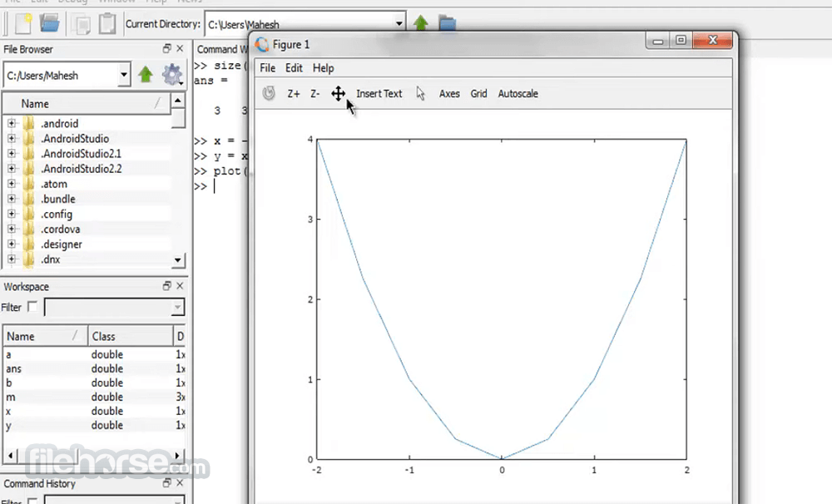Viewport: 832px width, 504px height.
Task: Click the Workspace scroll-right arrow
Action: [x=178, y=455]
